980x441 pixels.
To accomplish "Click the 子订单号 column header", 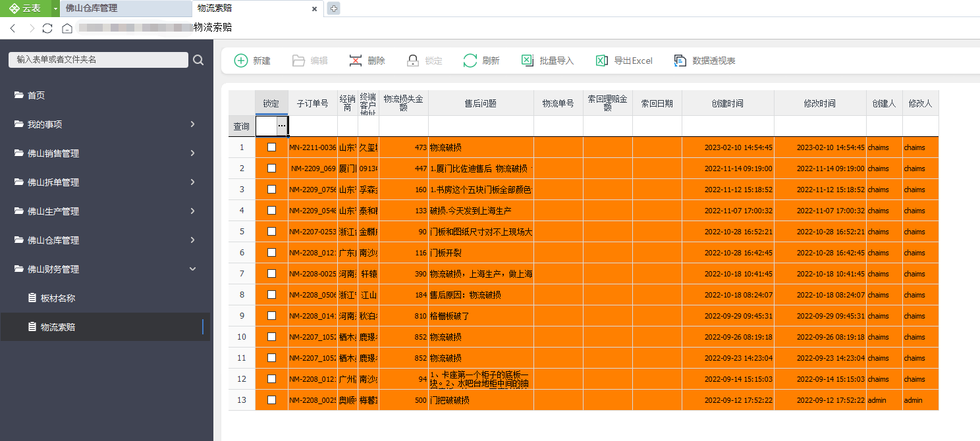I will pyautogui.click(x=313, y=103).
